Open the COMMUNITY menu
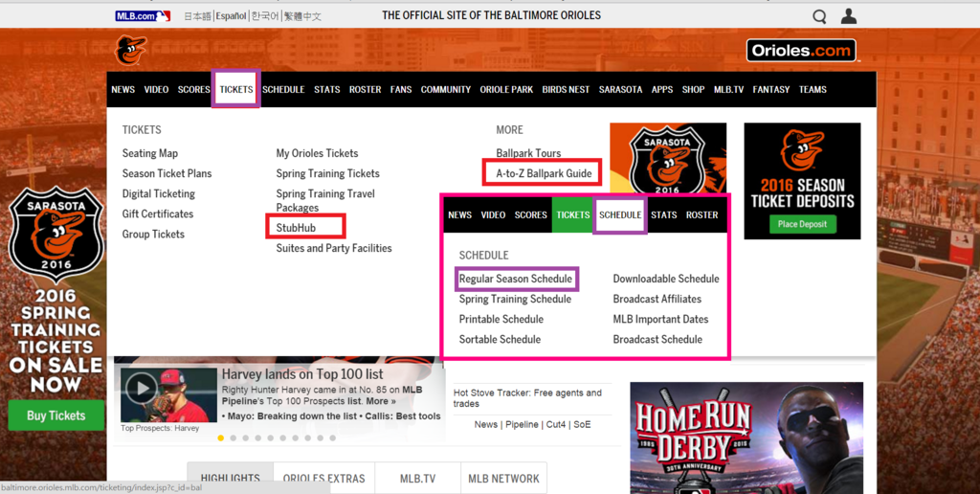Screen dimensions: 980x494 click(x=446, y=89)
